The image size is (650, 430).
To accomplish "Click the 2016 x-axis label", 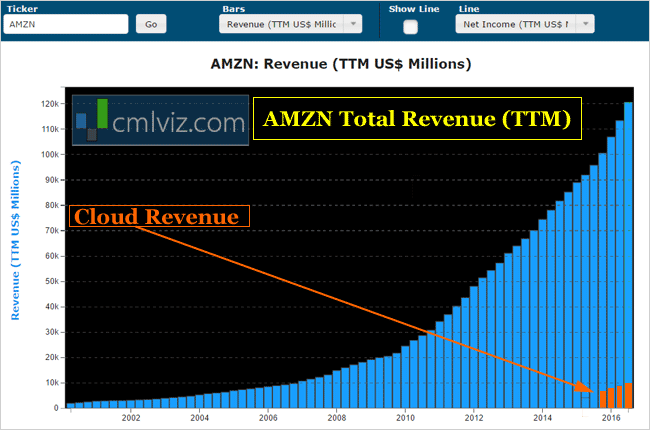I will click(x=611, y=418).
